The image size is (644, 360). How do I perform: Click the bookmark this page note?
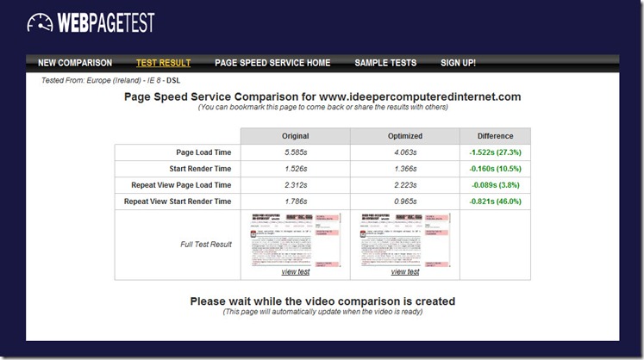coord(322,107)
